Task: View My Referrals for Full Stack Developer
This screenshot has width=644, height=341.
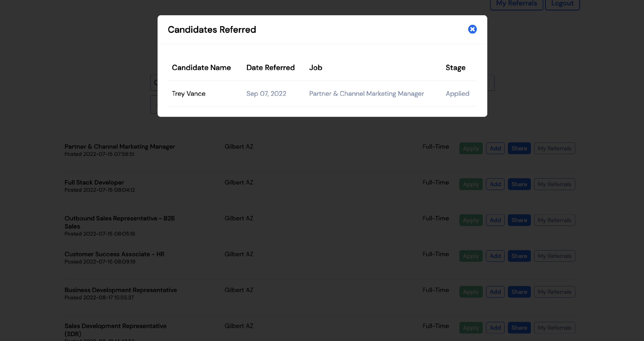Action: (554, 184)
